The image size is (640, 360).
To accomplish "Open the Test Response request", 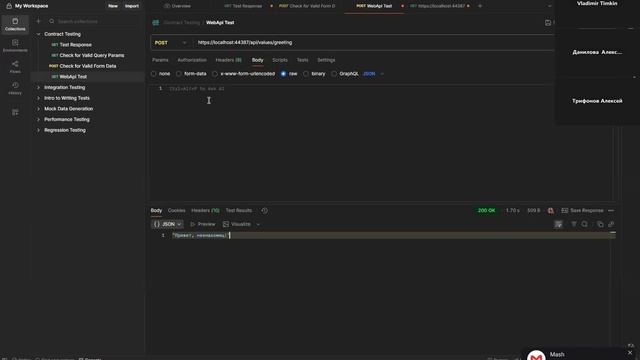I will click(76, 45).
